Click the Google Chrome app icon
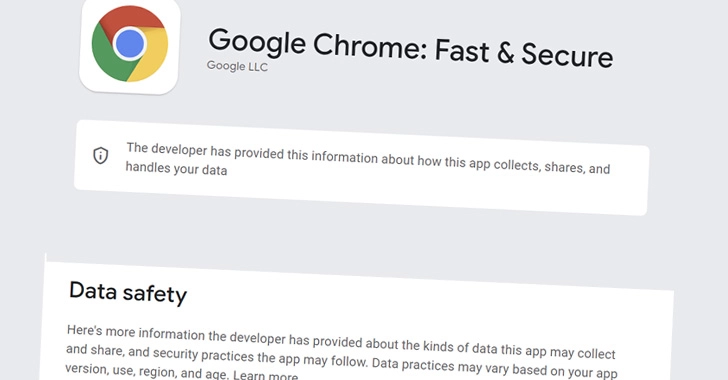This screenshot has height=380, width=728. 130,44
